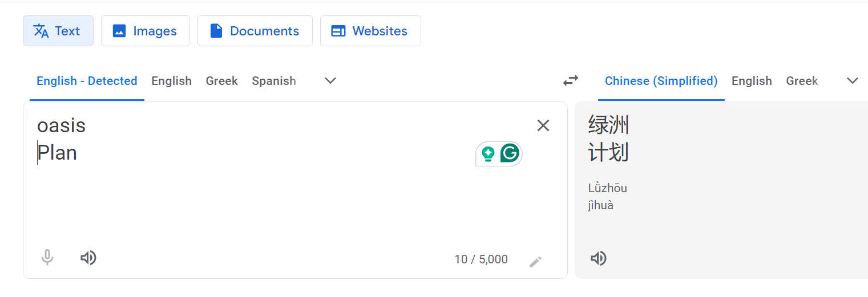Select the English - Detected source tab
This screenshot has width=868, height=297.
(x=87, y=81)
